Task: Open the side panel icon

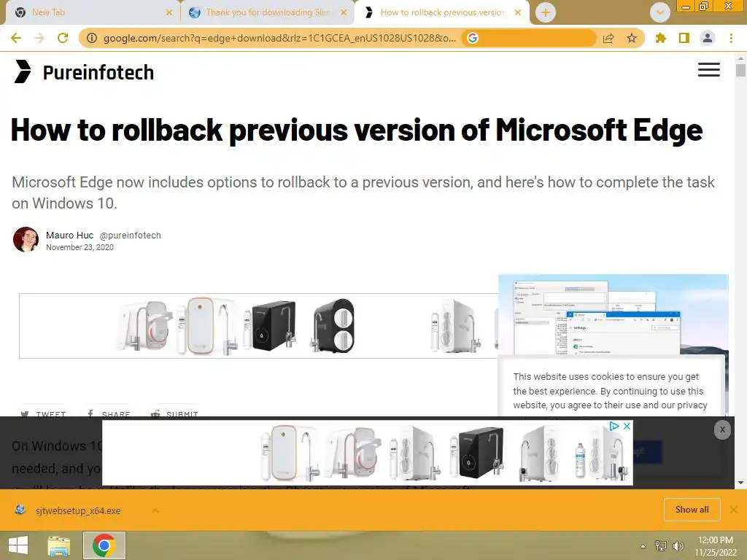Action: 684,38
